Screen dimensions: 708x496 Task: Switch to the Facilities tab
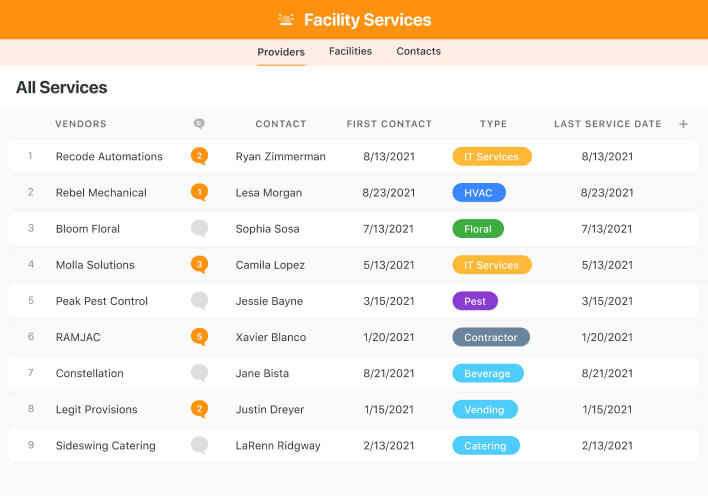pyautogui.click(x=350, y=51)
